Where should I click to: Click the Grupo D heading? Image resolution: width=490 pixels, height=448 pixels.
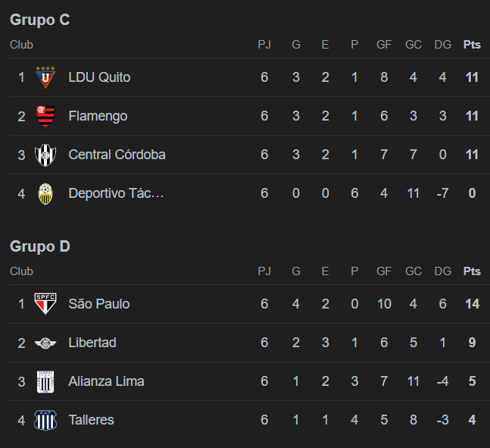pos(39,246)
